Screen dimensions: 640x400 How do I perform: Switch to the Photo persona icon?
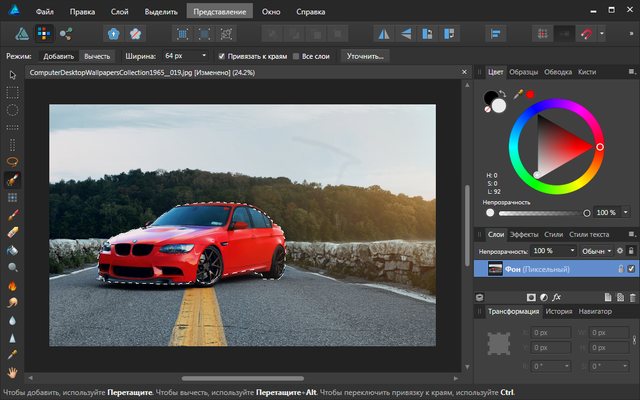[20, 35]
